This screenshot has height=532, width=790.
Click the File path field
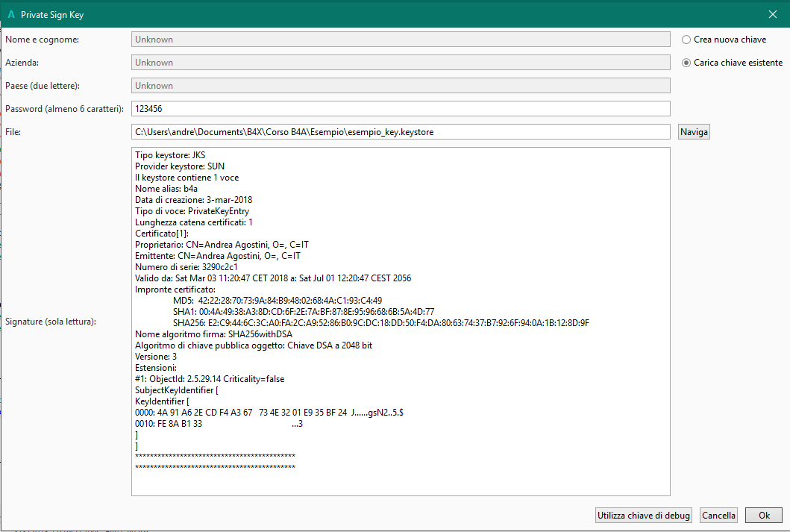point(401,132)
